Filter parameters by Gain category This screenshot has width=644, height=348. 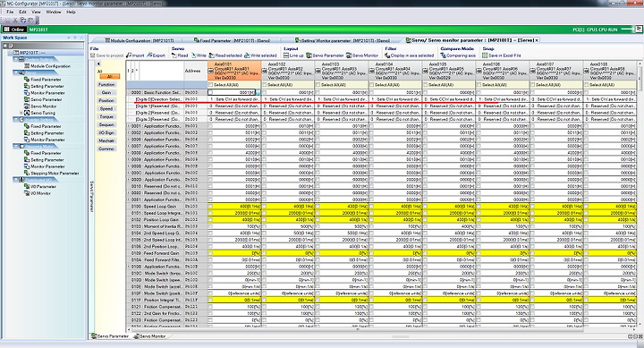click(x=106, y=93)
